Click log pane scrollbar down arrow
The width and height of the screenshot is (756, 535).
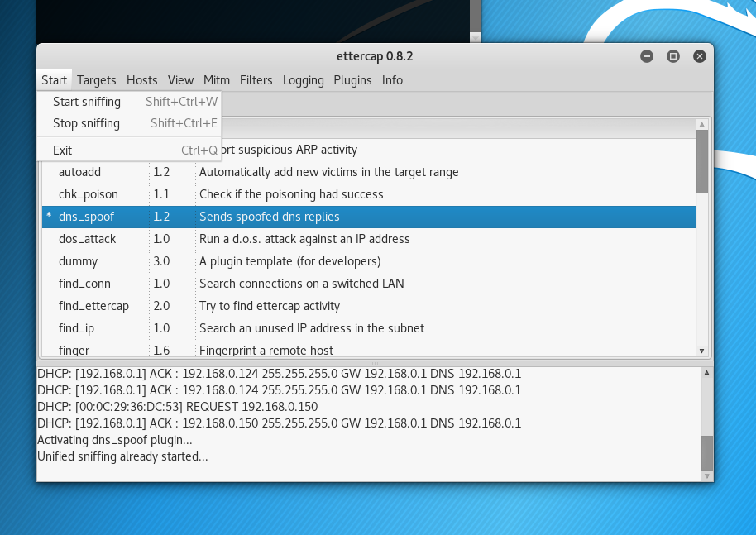pyautogui.click(x=707, y=476)
